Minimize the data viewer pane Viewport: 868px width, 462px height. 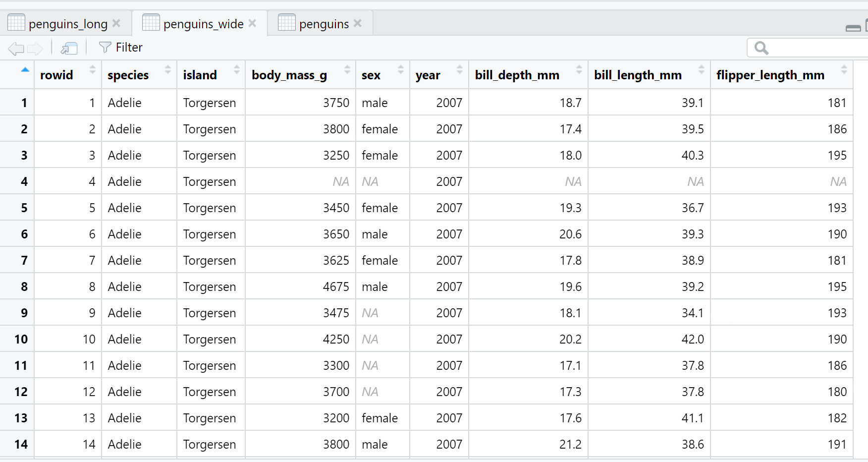coord(853,28)
